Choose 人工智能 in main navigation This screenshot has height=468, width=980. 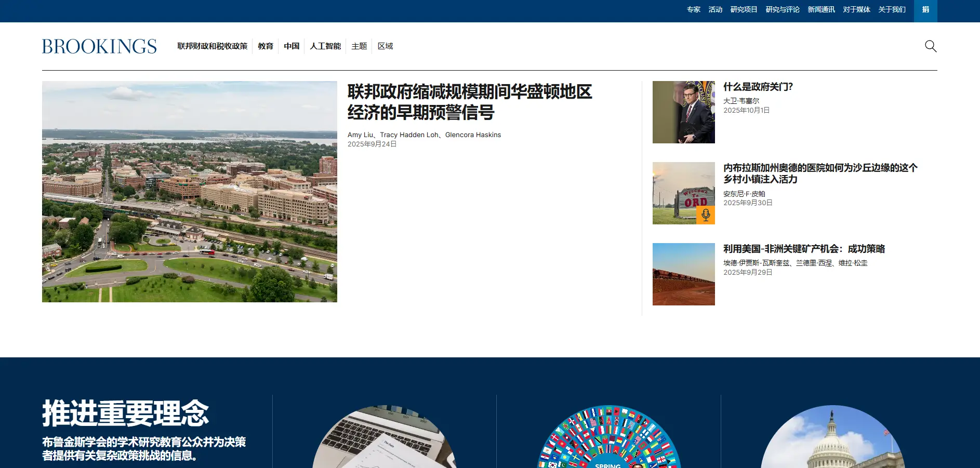325,46
